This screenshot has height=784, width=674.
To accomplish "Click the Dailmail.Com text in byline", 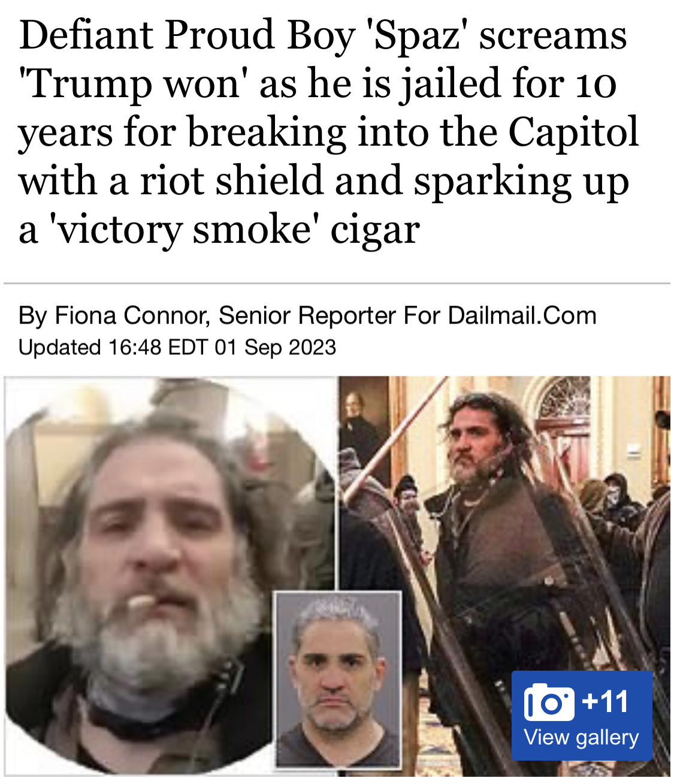I will (522, 315).
